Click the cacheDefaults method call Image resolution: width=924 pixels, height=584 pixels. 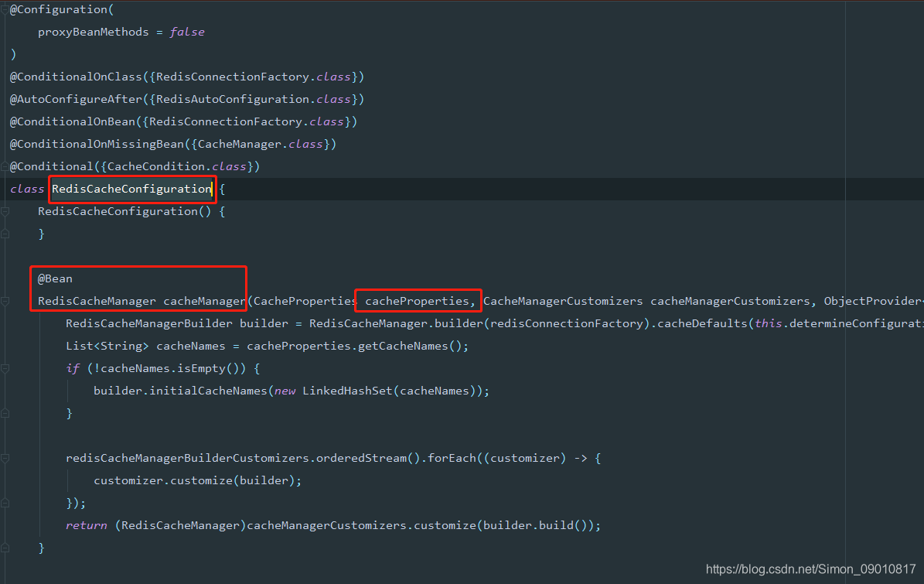(x=702, y=323)
